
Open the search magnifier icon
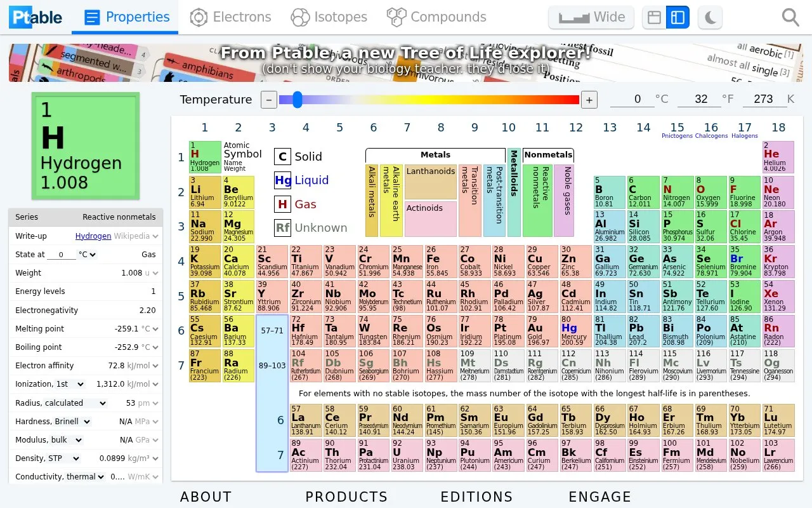coord(790,17)
